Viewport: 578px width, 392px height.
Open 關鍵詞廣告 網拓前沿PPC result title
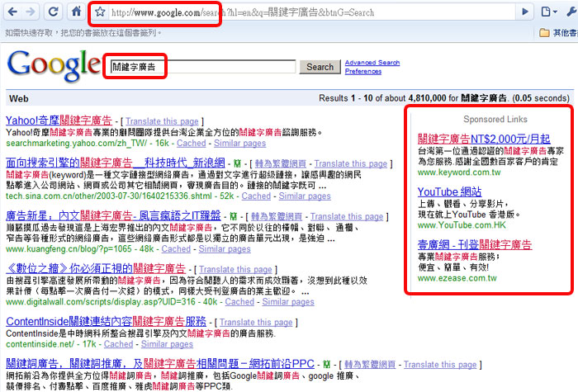click(160, 364)
